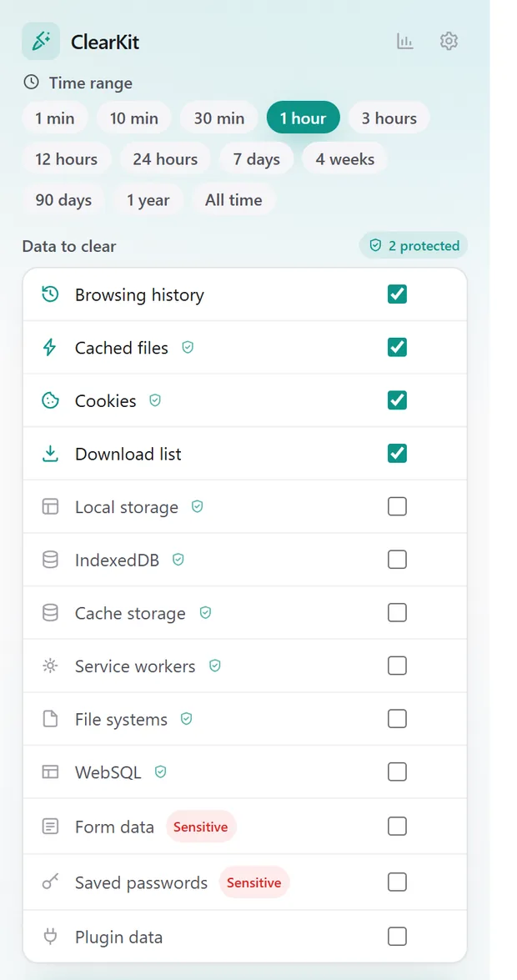Click the shield icon next to WebSQL
Image resolution: width=517 pixels, height=980 pixels.
[161, 772]
